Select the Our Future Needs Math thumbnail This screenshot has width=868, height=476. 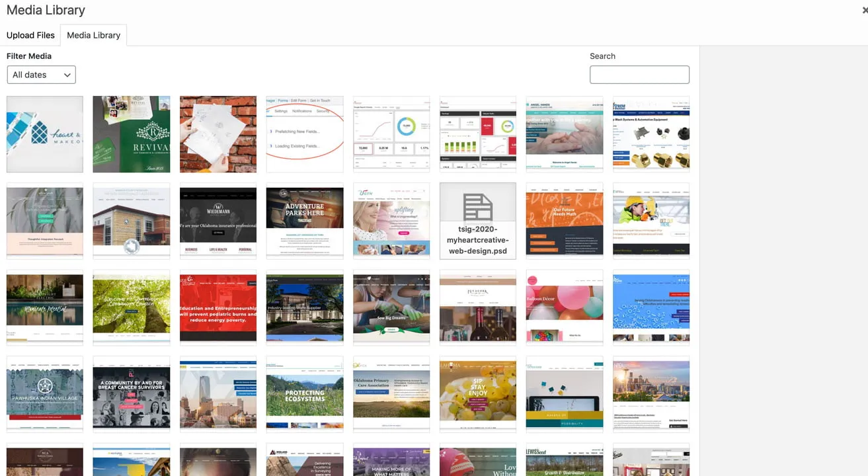[x=565, y=221]
